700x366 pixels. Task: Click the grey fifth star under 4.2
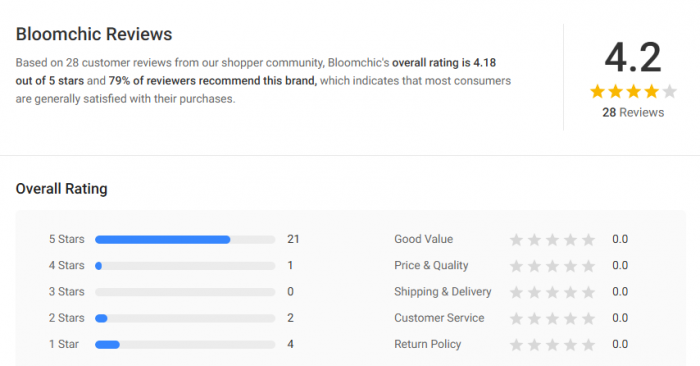(669, 92)
